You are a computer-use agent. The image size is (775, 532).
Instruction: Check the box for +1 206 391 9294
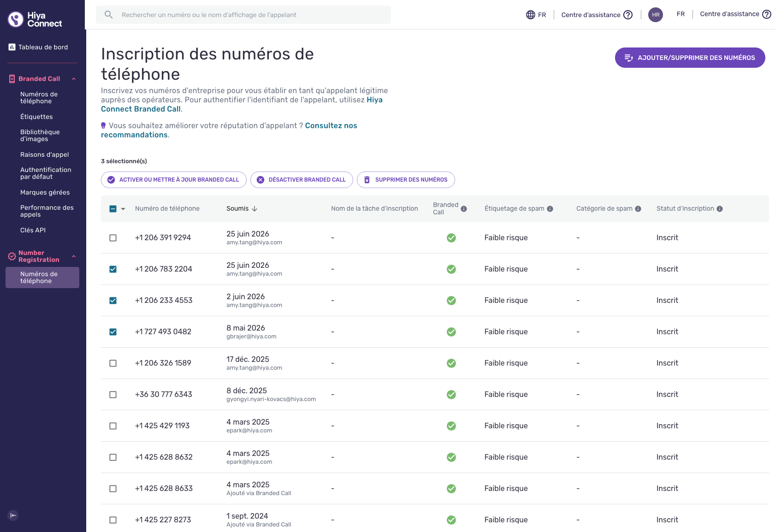tap(113, 238)
